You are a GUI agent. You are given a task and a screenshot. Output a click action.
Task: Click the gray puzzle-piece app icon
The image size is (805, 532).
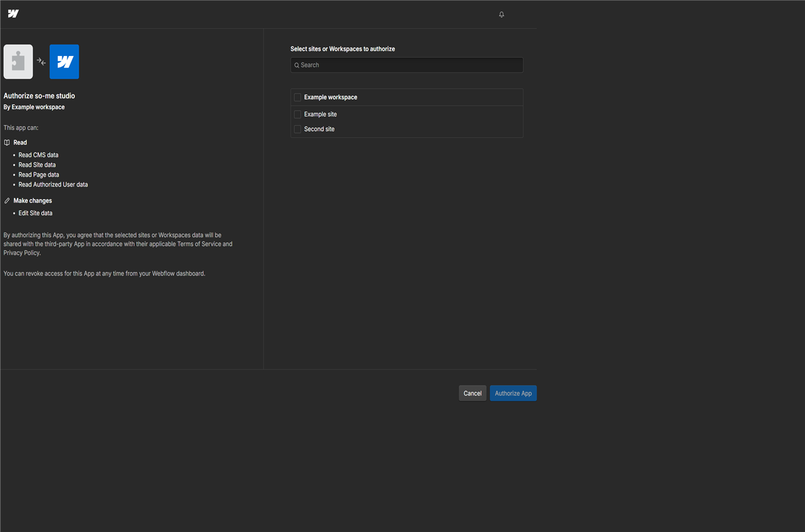tap(18, 62)
